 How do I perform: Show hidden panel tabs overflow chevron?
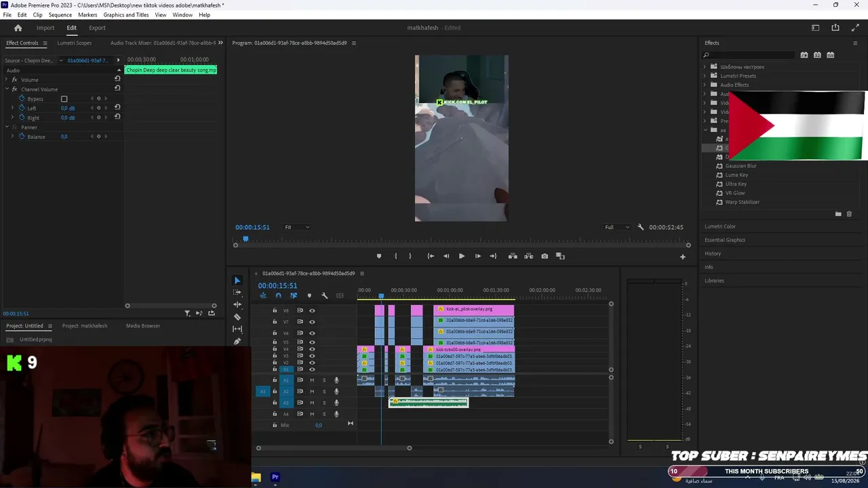click(220, 43)
